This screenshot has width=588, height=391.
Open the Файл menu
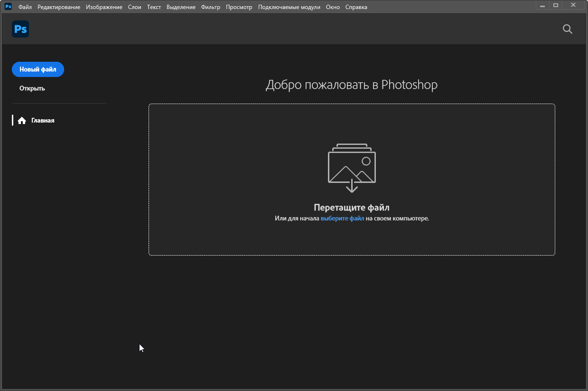25,7
